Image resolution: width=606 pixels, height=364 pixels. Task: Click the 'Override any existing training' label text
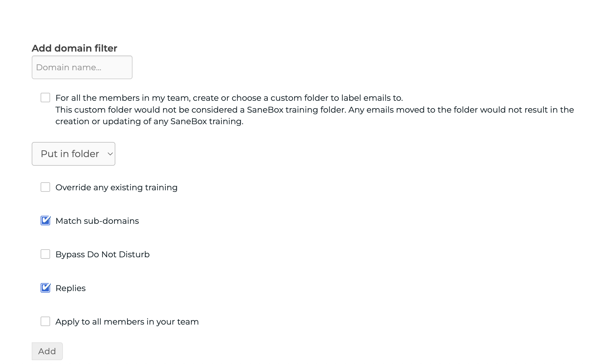tap(117, 187)
